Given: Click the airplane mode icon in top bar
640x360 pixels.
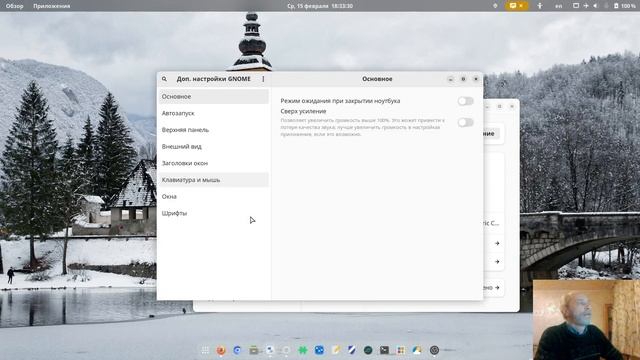Looking at the screenshot, I should (x=586, y=6).
